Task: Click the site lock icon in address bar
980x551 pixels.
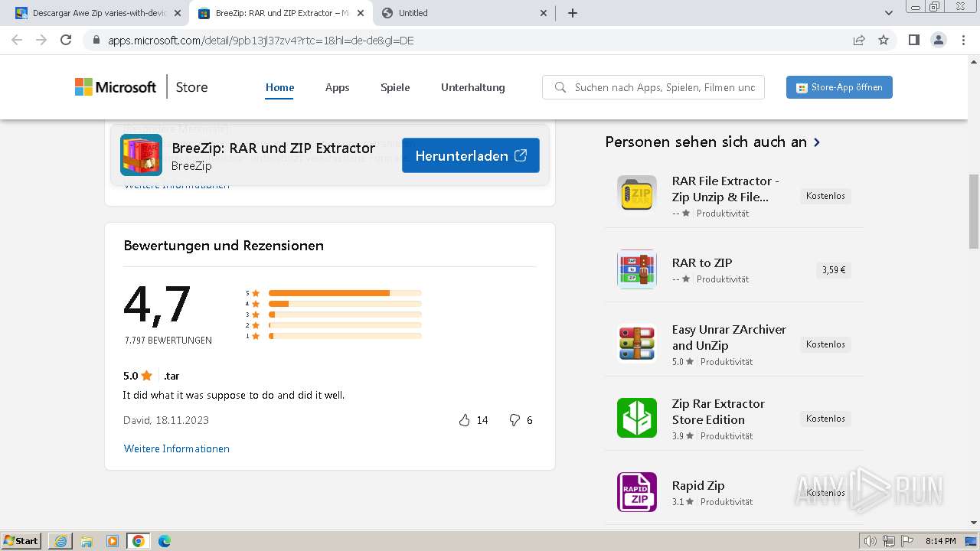Action: pyautogui.click(x=96, y=41)
